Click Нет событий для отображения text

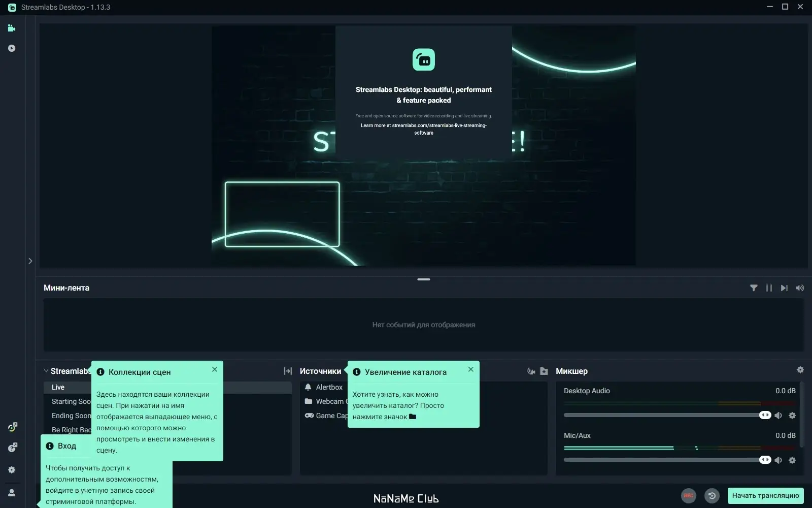424,325
